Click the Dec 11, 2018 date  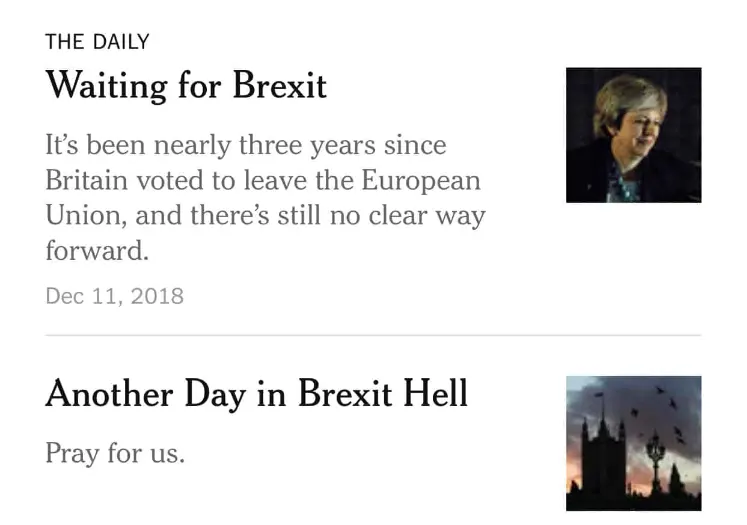click(114, 296)
